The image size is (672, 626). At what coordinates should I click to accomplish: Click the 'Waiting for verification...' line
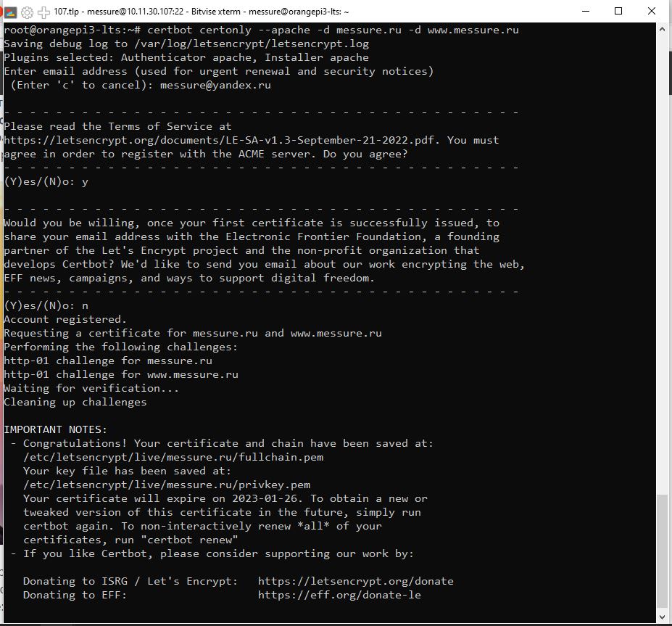91,389
